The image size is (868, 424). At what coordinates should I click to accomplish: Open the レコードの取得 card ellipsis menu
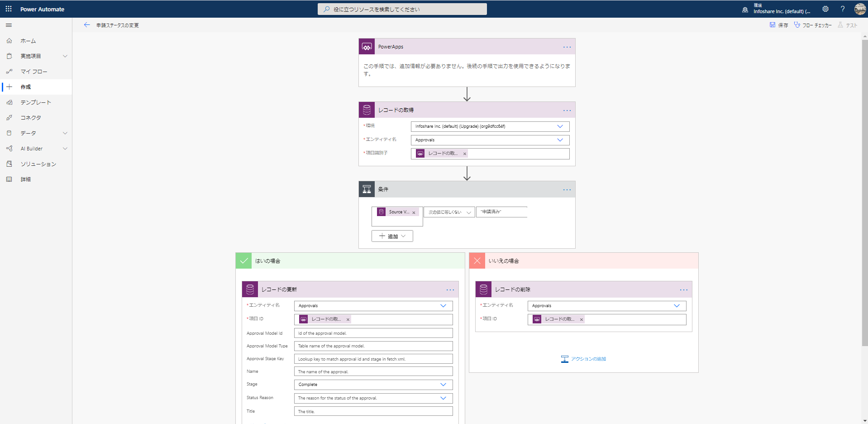(567, 111)
